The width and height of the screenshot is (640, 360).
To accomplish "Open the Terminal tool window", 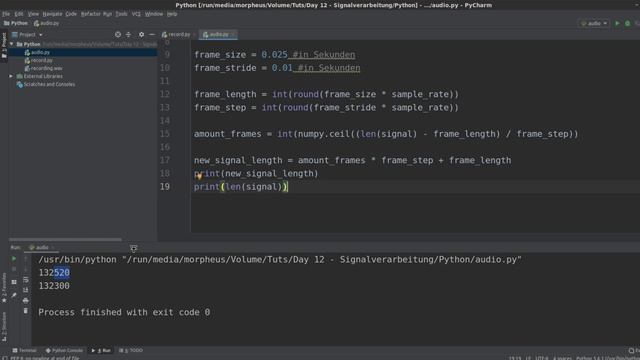I will pos(24,351).
